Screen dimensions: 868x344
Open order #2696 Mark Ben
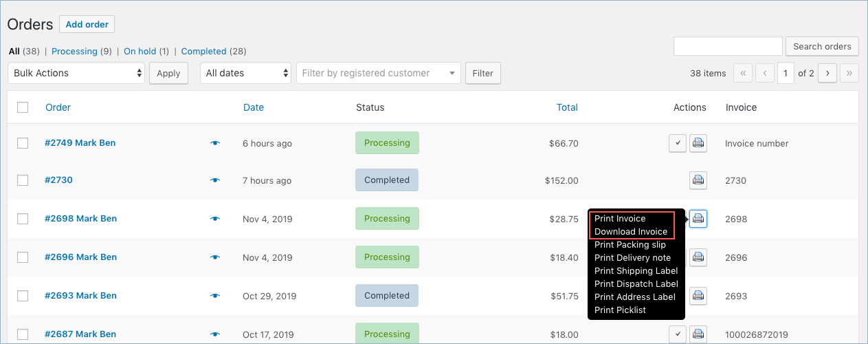pyautogui.click(x=81, y=257)
